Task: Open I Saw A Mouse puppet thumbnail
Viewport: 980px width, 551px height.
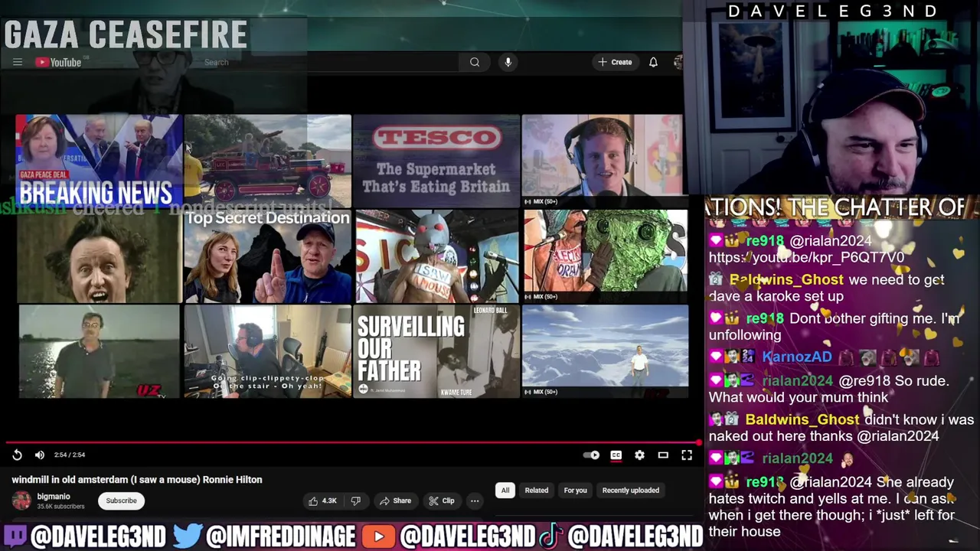Action: (x=436, y=256)
